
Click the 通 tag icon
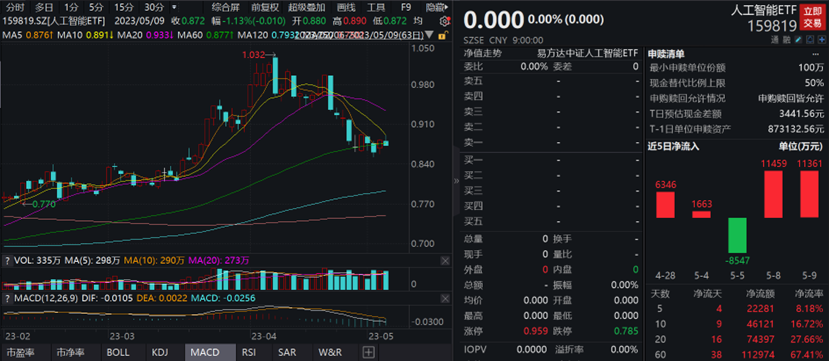tap(776, 40)
